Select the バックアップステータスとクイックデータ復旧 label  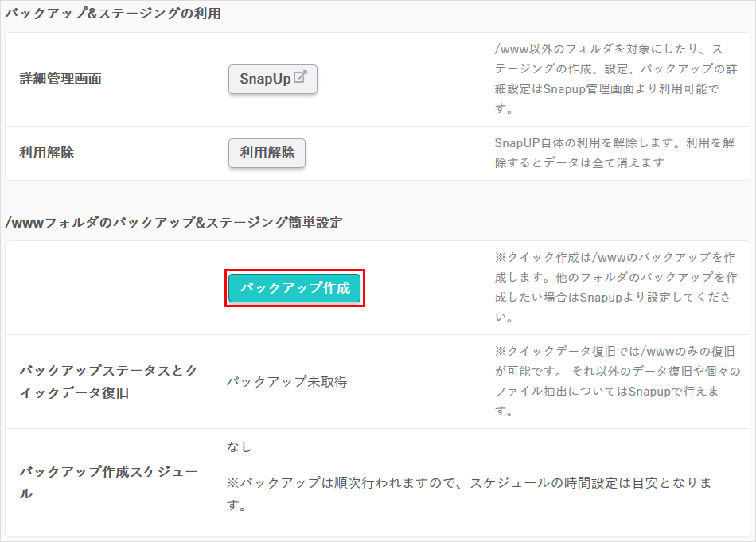[x=108, y=381]
